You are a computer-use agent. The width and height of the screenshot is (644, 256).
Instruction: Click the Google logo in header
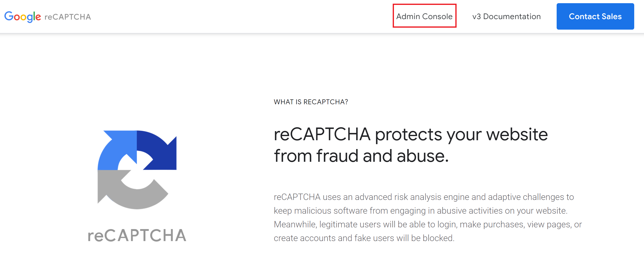(x=23, y=16)
